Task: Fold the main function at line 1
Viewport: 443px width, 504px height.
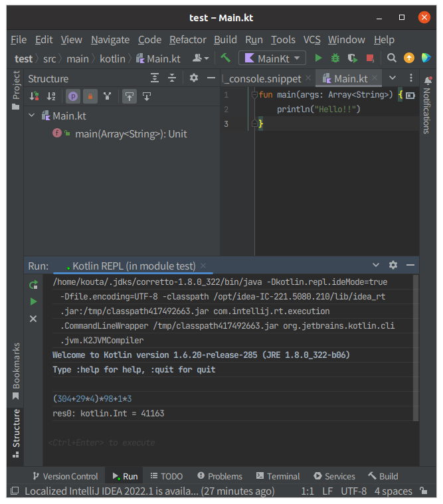Action: click(x=254, y=94)
